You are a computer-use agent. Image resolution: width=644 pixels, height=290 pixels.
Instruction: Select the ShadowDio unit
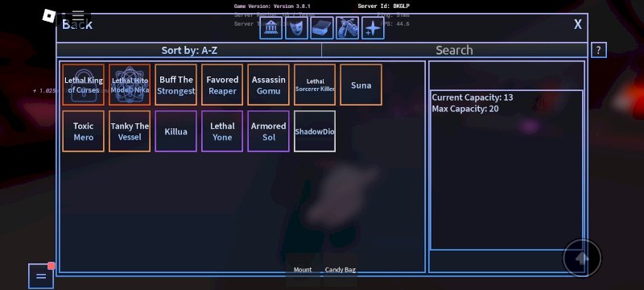315,131
